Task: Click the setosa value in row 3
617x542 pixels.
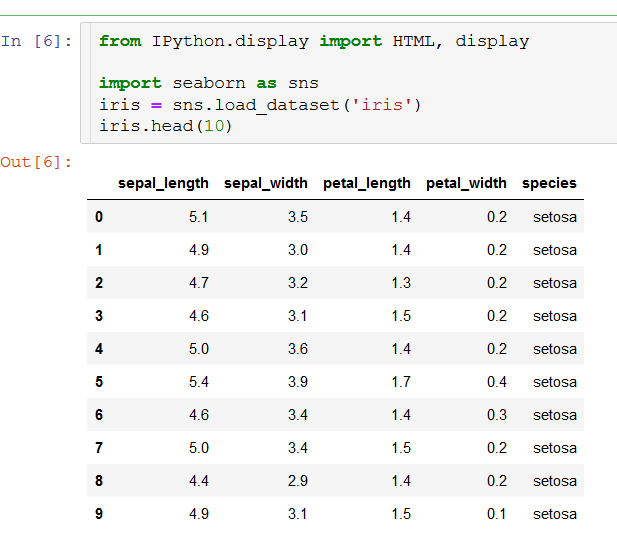Action: click(x=554, y=316)
